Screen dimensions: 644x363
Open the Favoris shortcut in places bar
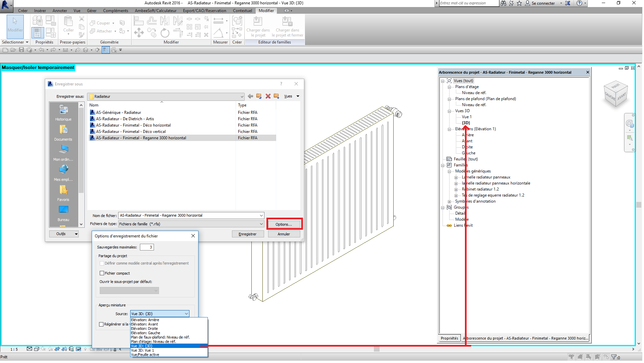pos(63,194)
